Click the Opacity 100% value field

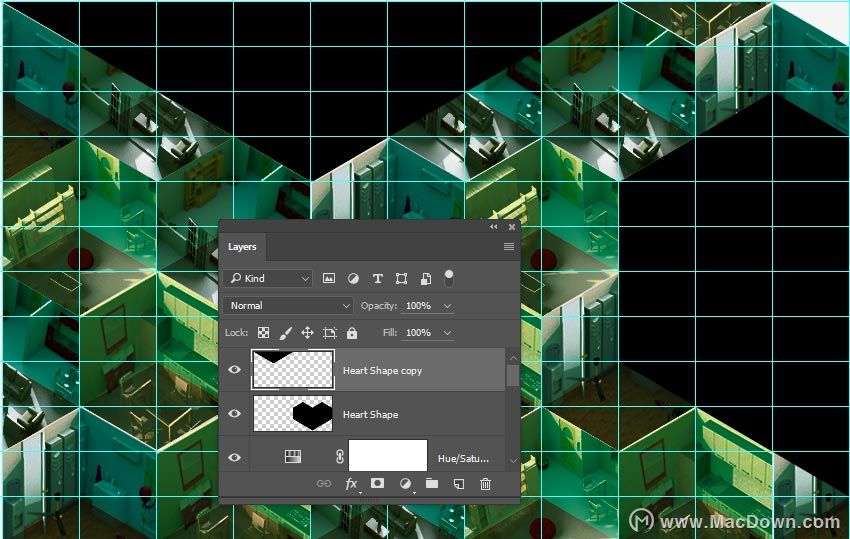click(420, 306)
